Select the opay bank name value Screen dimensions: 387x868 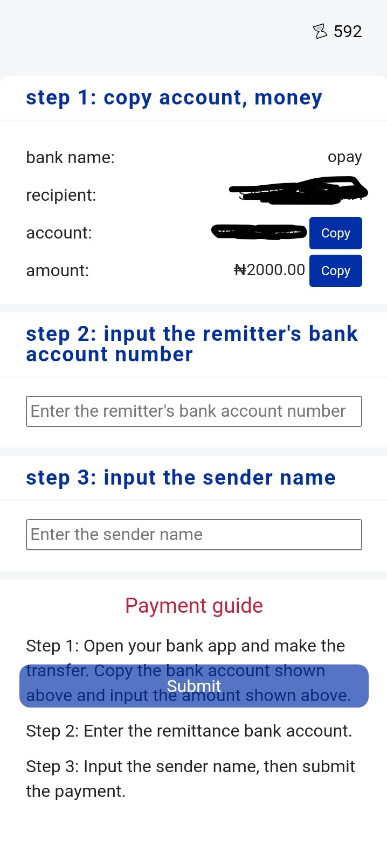[344, 157]
